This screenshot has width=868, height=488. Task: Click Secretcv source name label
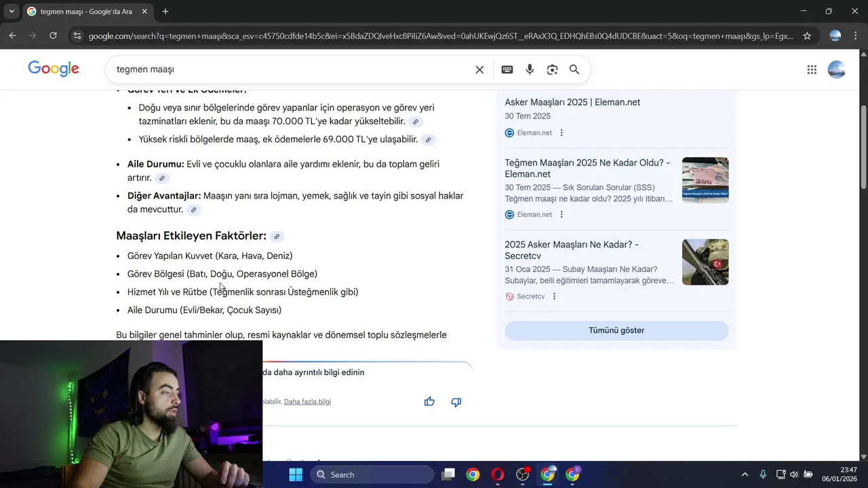pos(531,296)
